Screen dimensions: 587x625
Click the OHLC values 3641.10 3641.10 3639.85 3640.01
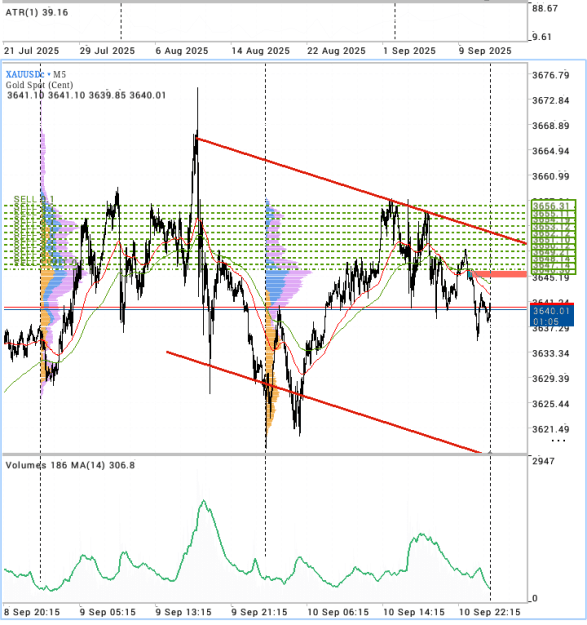click(86, 95)
